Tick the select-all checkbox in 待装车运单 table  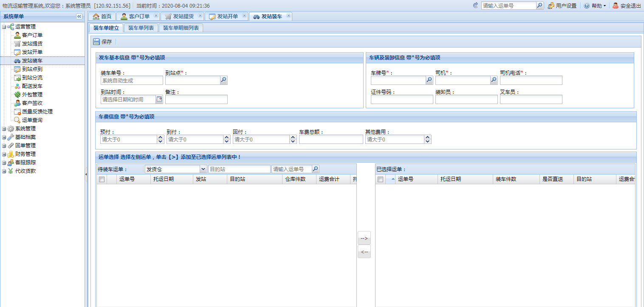(102, 180)
